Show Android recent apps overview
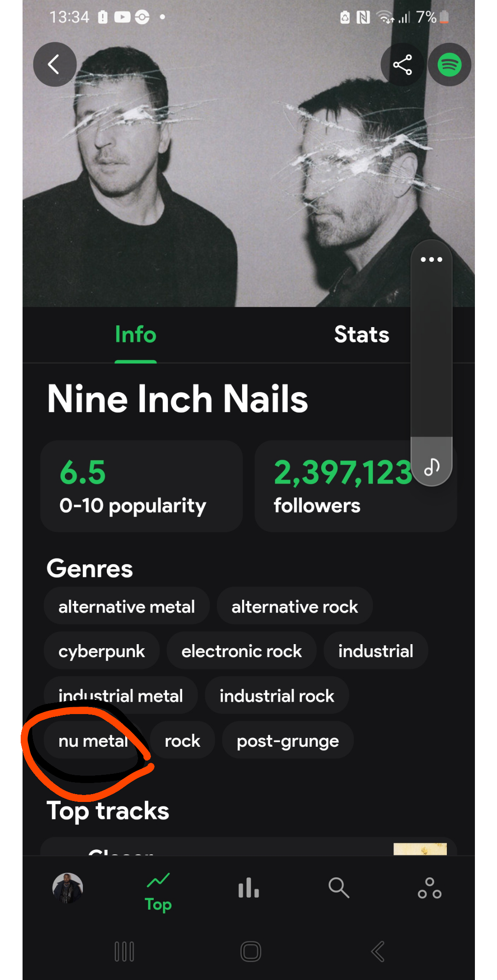Image resolution: width=497 pixels, height=980 pixels. (124, 951)
